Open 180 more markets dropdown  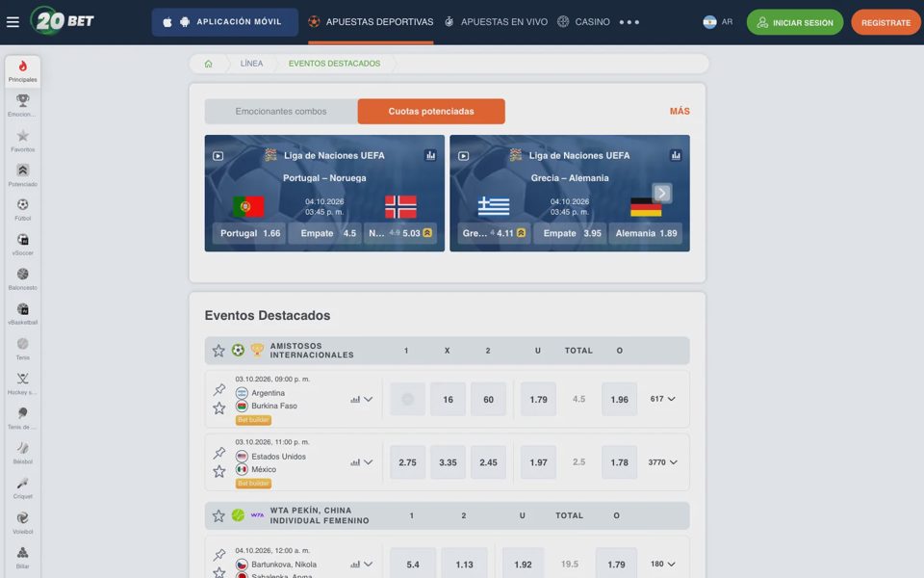point(663,564)
